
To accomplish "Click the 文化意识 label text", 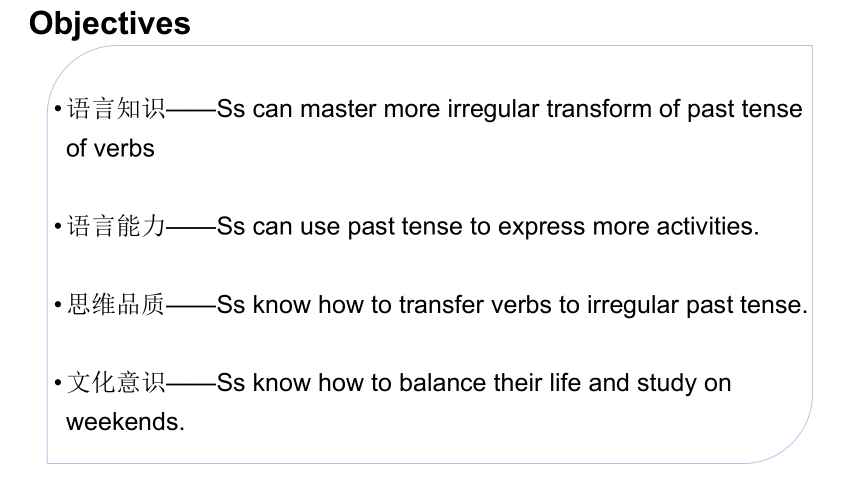I will click(116, 382).
